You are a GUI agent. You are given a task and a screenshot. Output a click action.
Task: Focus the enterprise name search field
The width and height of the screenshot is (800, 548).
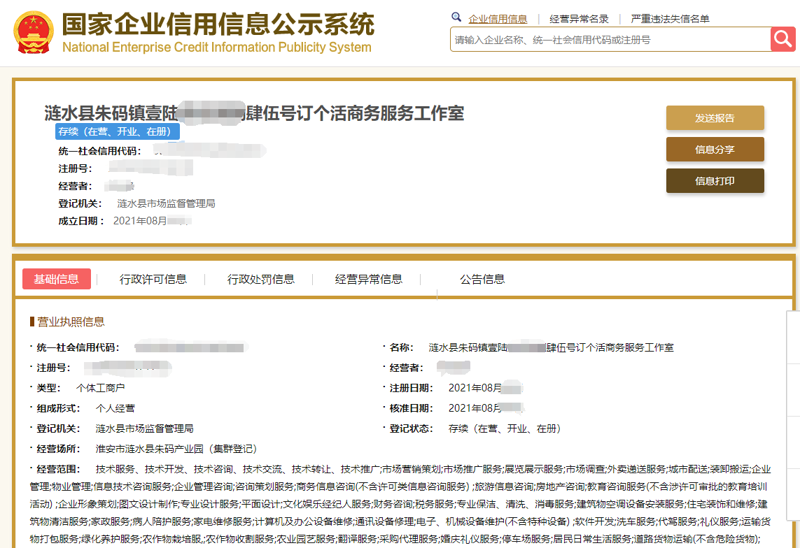(x=610, y=39)
